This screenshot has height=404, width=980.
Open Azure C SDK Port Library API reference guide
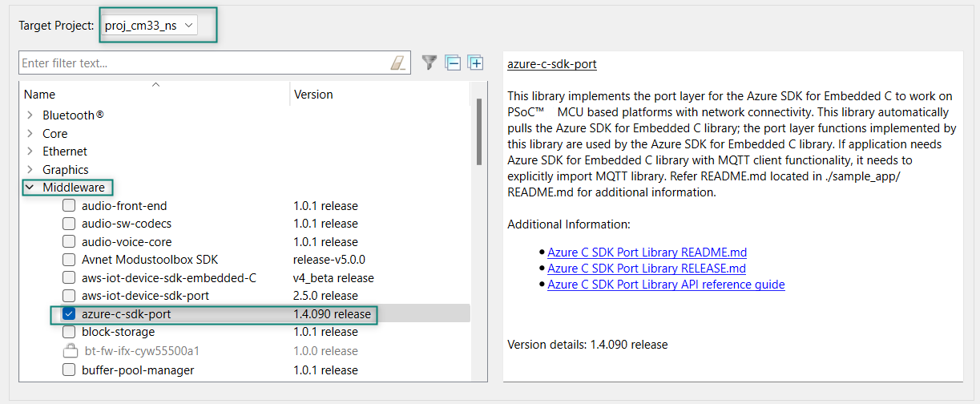point(666,285)
